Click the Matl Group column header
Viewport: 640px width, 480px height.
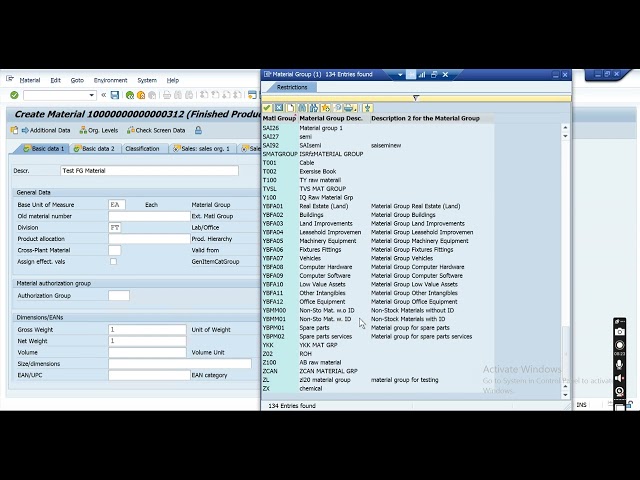tap(279, 118)
